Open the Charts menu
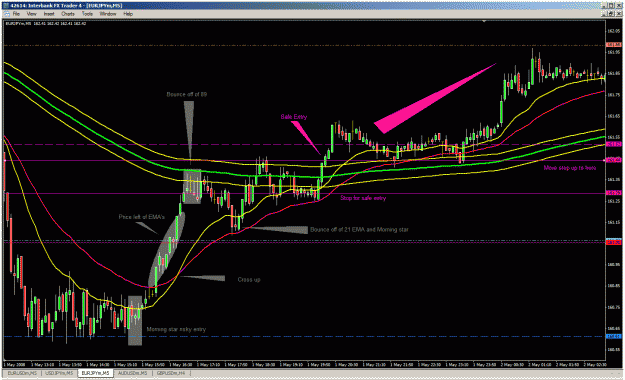Viewport: 625px width, 380px height. (x=68, y=14)
